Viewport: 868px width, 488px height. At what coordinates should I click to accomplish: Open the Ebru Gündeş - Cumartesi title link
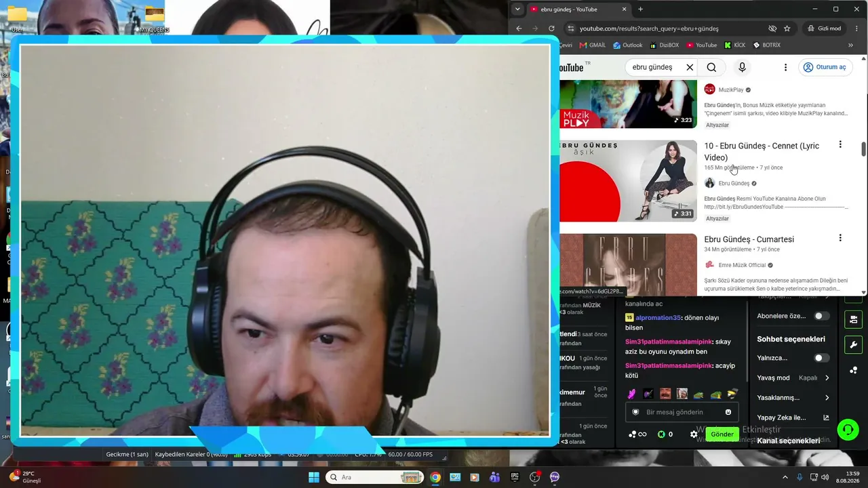749,239
